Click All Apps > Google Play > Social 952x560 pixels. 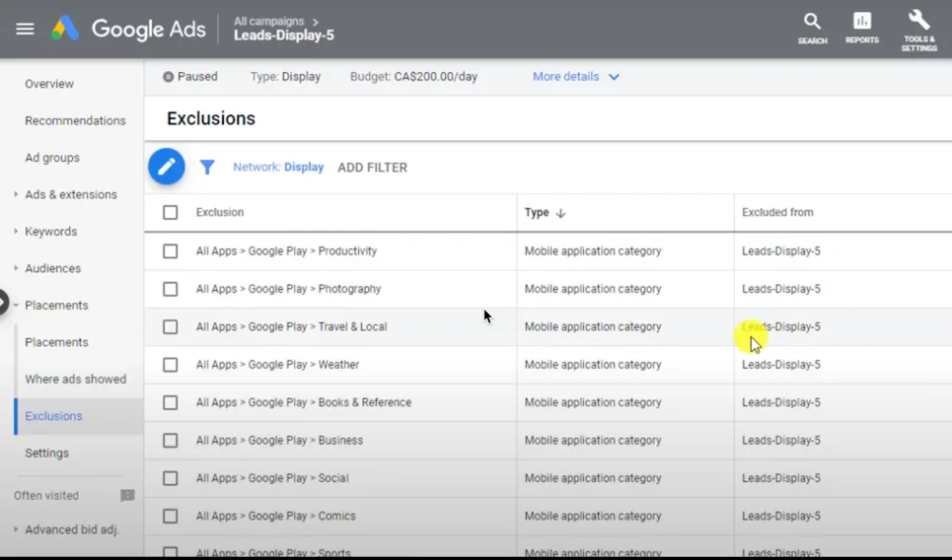[x=272, y=478]
